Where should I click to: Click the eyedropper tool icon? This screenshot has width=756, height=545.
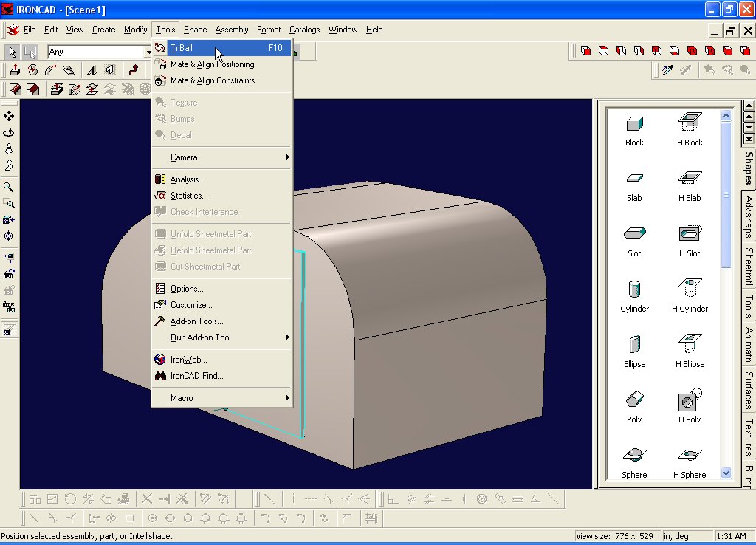tap(667, 70)
